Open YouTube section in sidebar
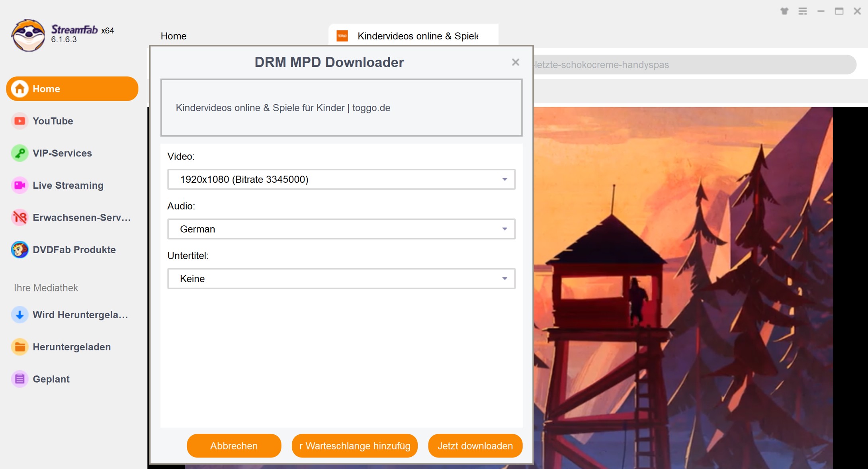This screenshot has height=469, width=868. point(72,121)
